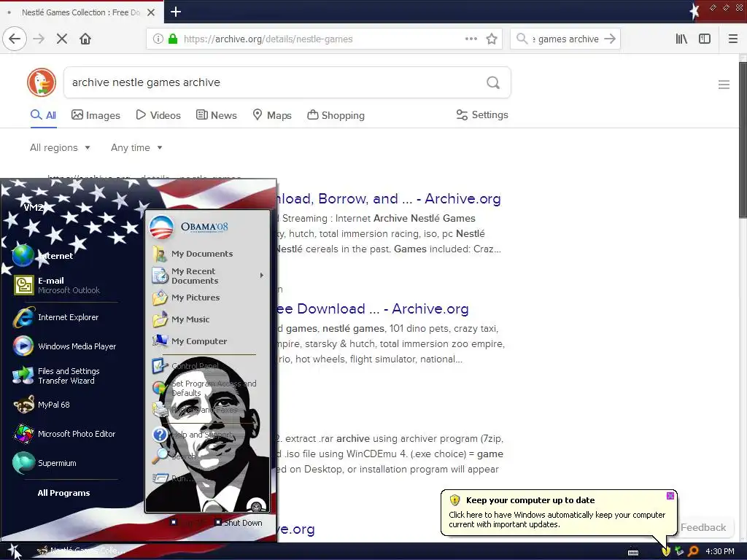Bookmark this page with the star icon
Image resolution: width=747 pixels, height=560 pixels.
(x=492, y=39)
